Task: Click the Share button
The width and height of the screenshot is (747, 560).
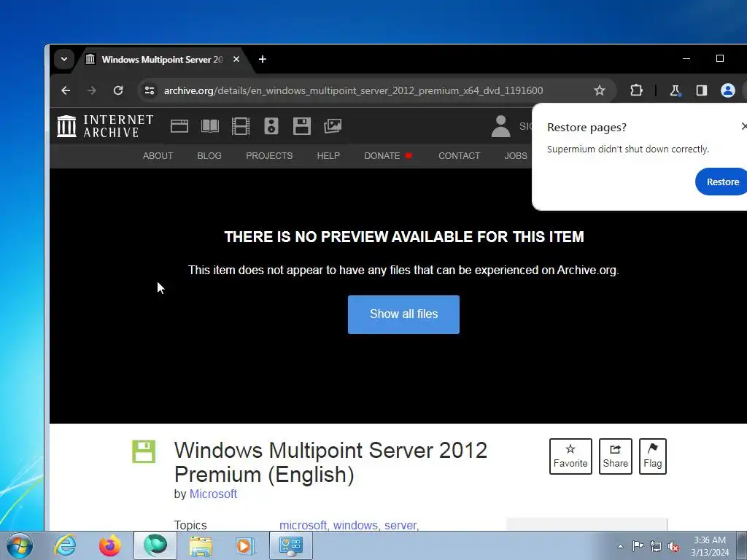Action: (x=615, y=456)
